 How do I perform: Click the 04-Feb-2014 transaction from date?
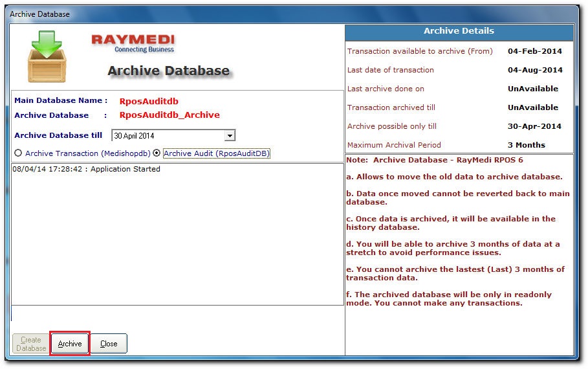point(535,51)
